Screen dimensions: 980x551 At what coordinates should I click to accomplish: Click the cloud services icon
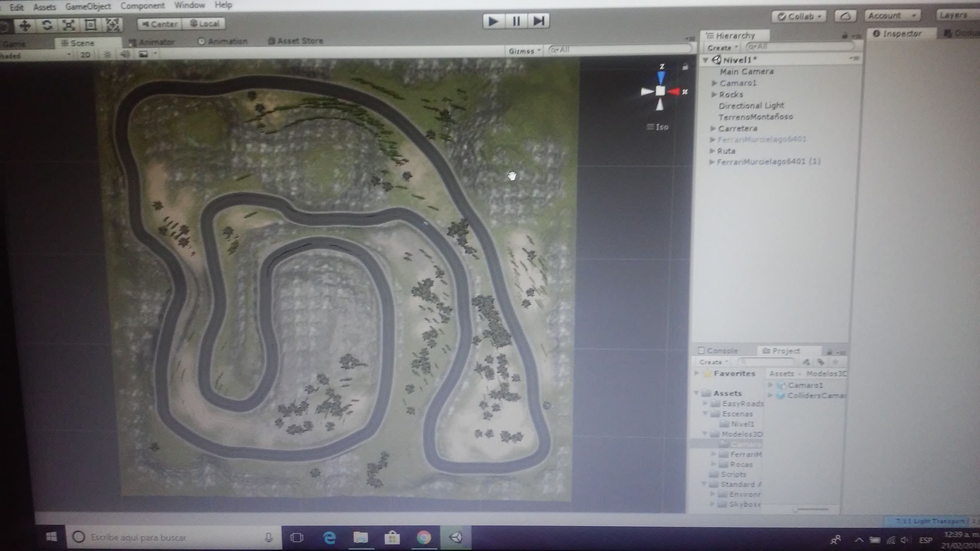(845, 16)
